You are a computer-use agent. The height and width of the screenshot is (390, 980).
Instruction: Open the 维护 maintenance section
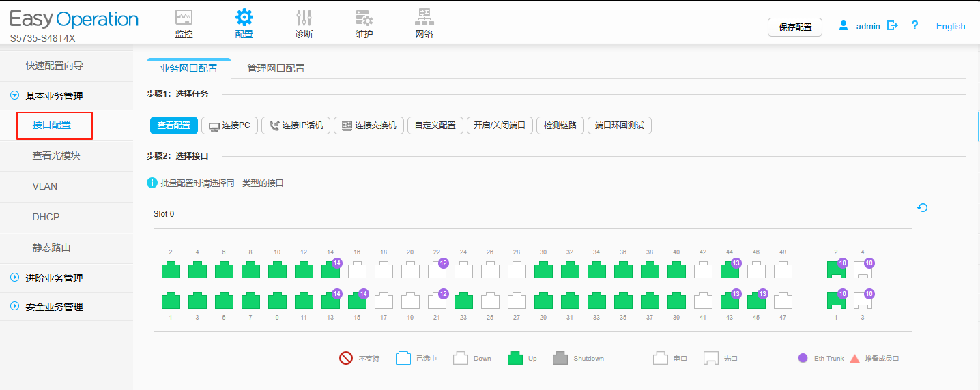(x=364, y=24)
